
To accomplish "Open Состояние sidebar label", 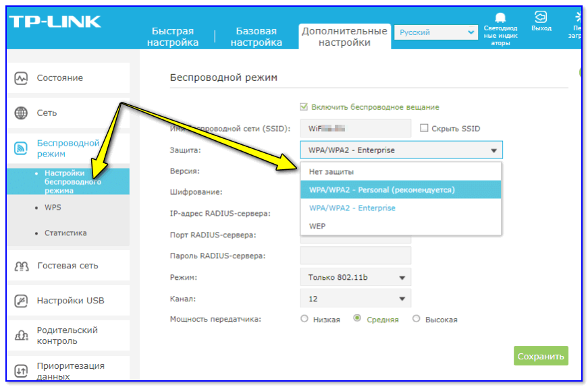I will [59, 78].
